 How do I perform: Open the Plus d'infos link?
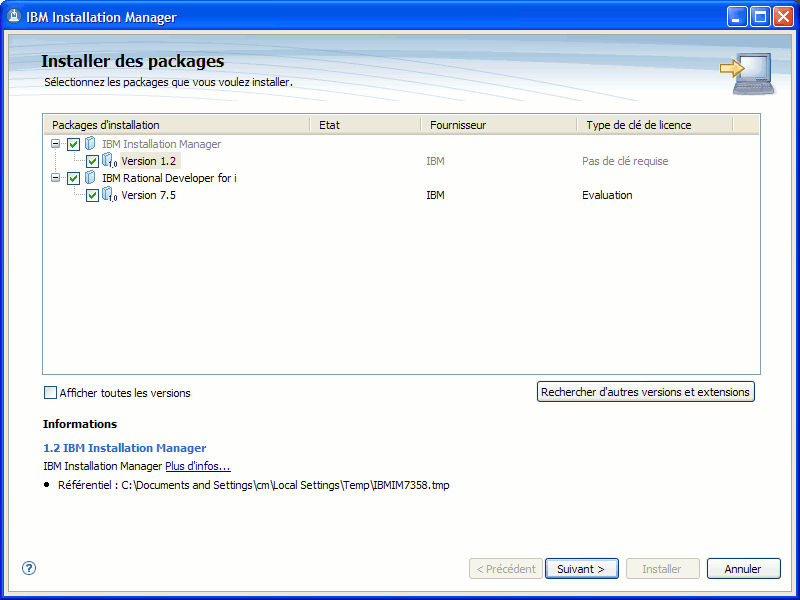point(198,466)
